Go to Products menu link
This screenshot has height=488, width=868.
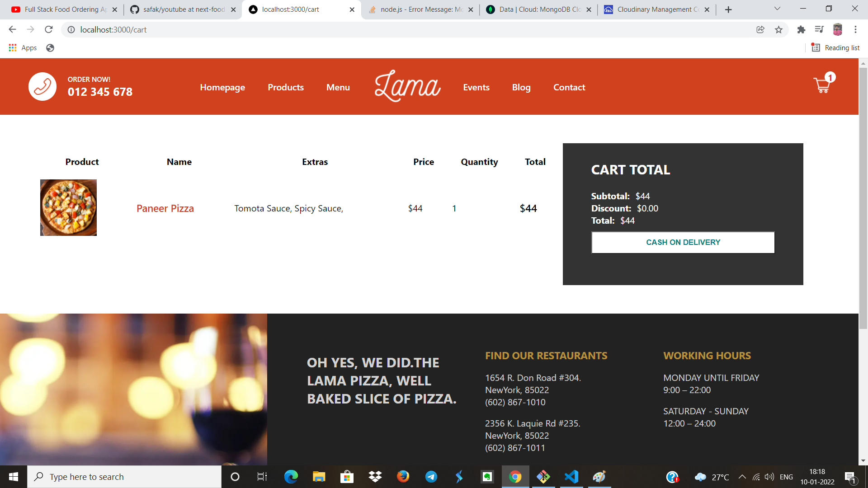coord(286,87)
